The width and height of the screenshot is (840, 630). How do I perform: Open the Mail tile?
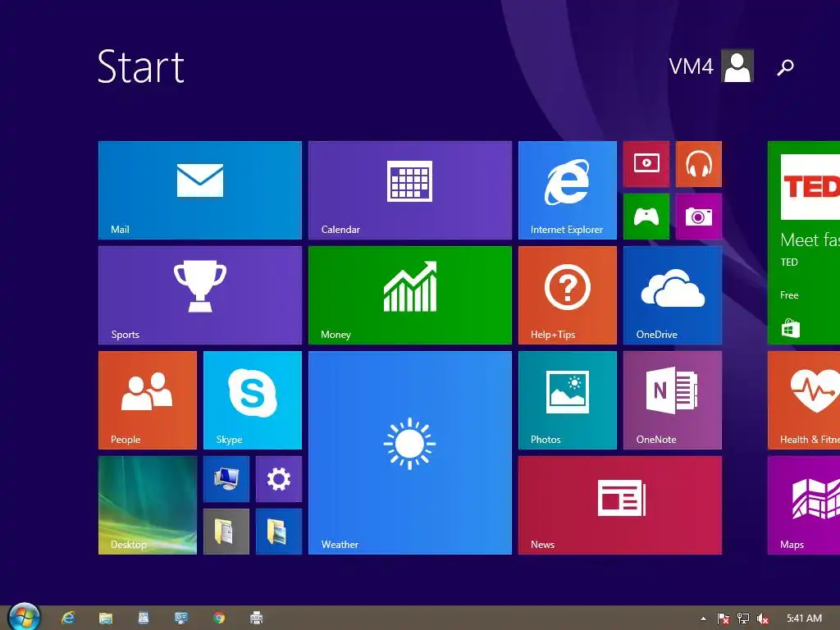[x=200, y=190]
